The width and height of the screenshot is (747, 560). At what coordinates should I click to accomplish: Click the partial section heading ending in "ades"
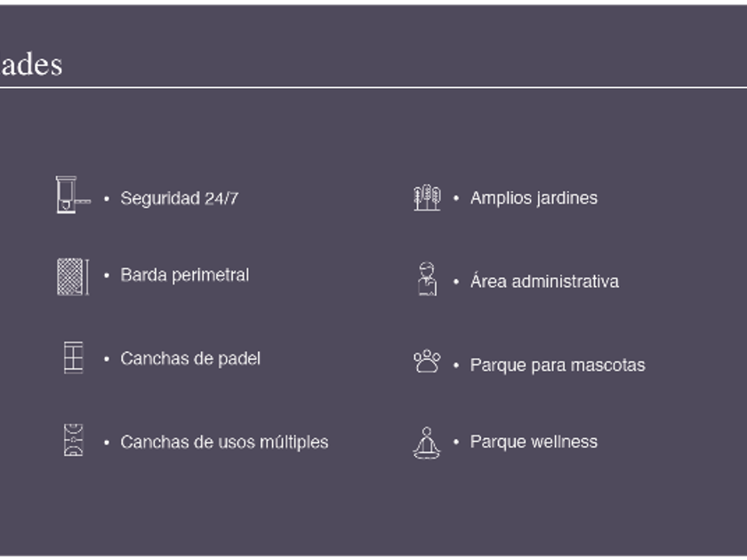31,65
